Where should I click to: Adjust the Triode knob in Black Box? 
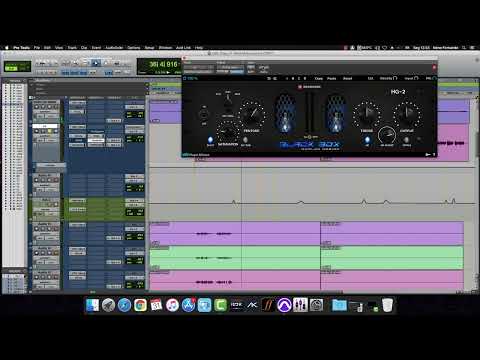pos(367,113)
